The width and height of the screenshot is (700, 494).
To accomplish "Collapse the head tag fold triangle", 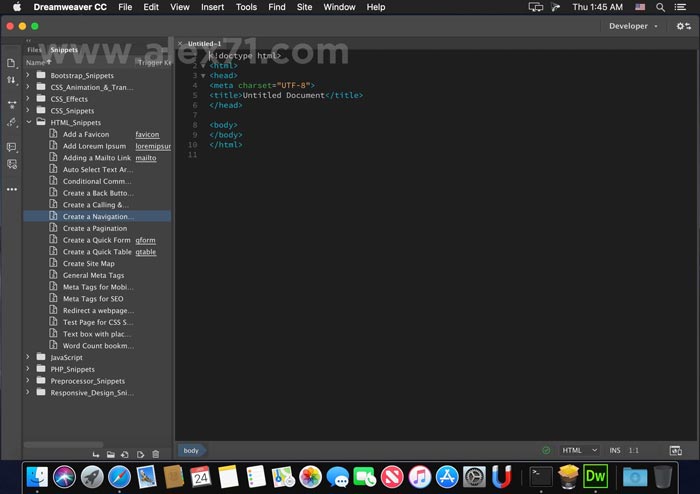I will click(x=203, y=75).
